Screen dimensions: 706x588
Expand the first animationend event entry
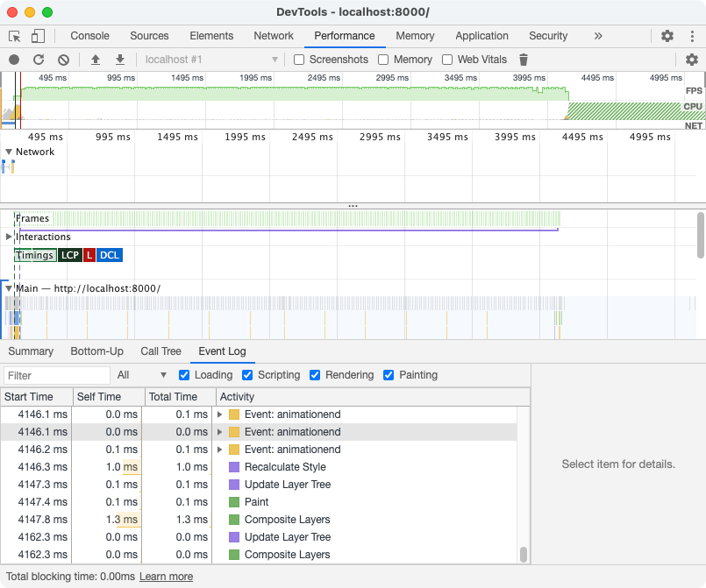(x=220, y=414)
